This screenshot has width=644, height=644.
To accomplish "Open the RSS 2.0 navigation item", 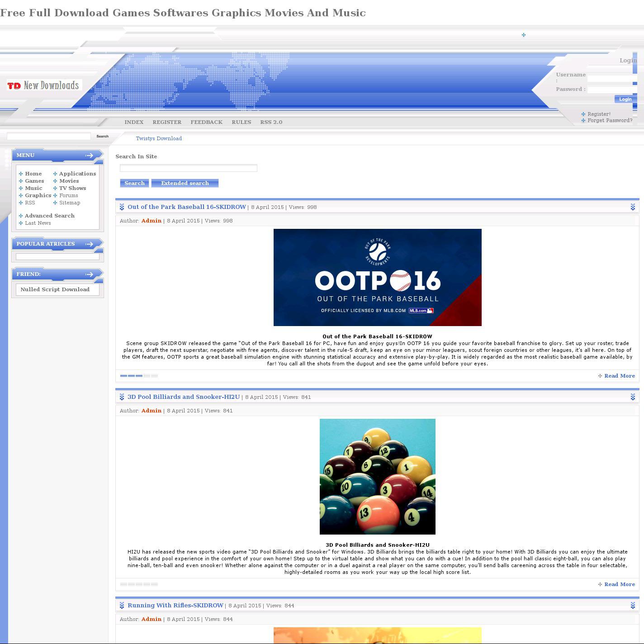I will pos(271,122).
